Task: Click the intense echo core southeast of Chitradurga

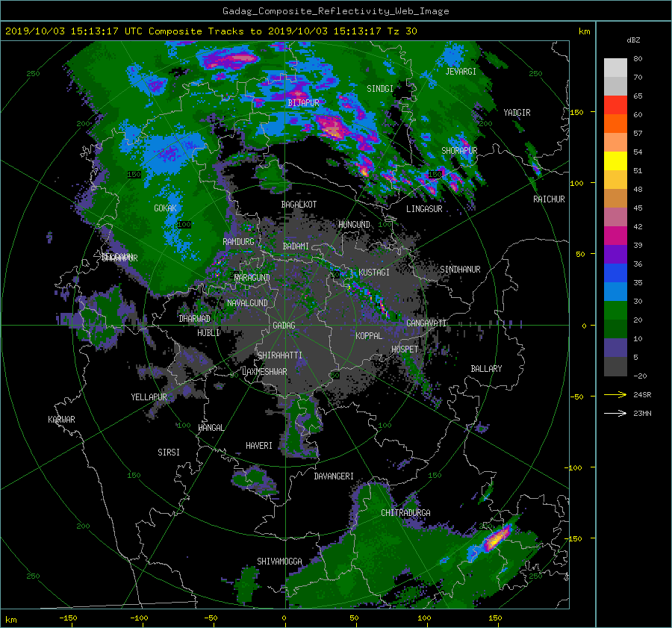Action: click(x=497, y=538)
